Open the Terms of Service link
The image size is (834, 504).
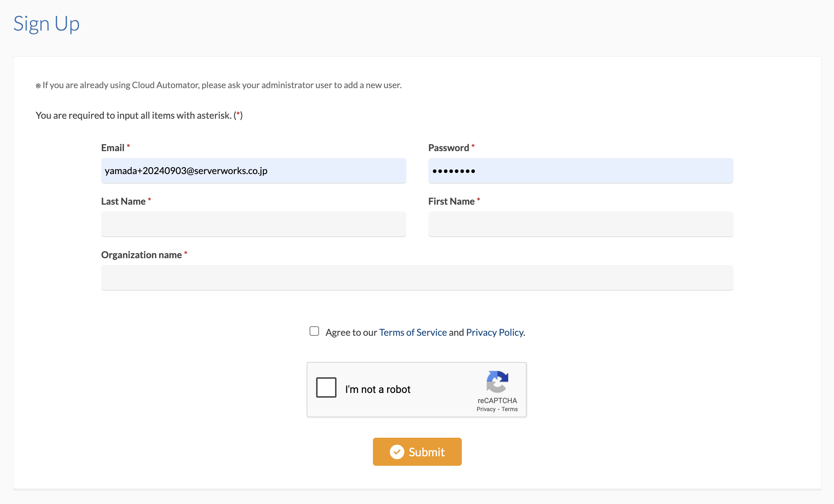point(413,332)
